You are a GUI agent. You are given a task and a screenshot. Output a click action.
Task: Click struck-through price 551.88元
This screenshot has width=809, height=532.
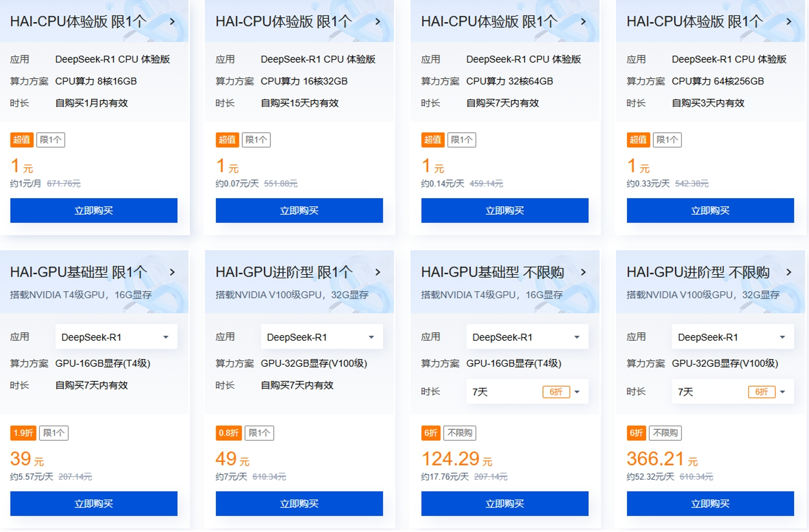281,183
